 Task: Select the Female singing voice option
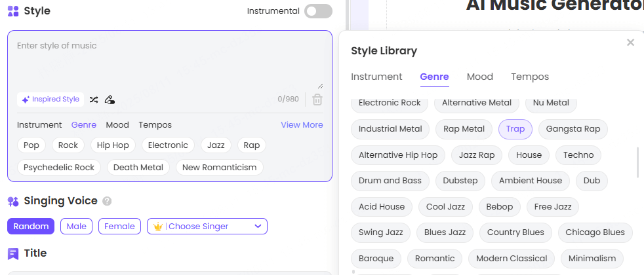[119, 227]
